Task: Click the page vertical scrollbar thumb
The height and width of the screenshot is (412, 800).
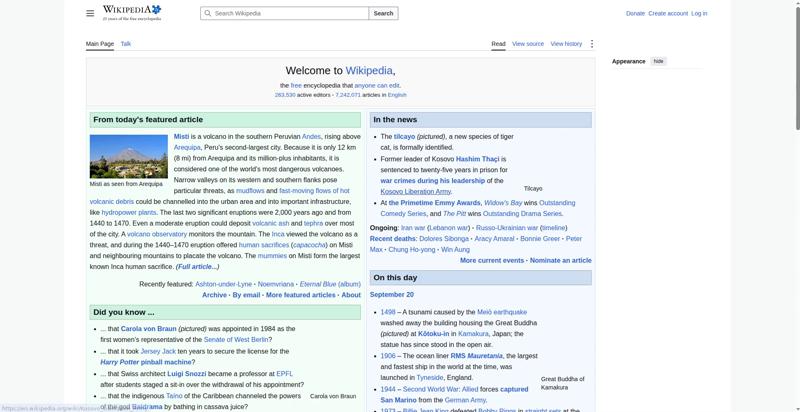Action: (797, 66)
